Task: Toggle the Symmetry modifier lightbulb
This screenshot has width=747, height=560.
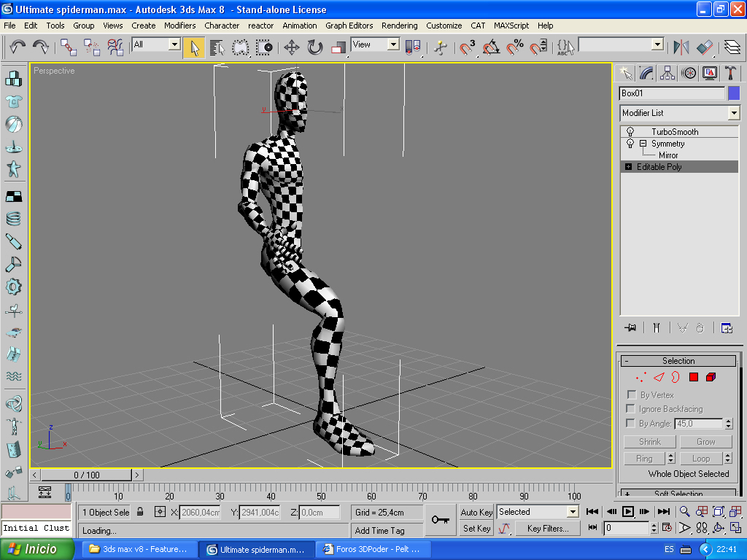Action: click(630, 144)
